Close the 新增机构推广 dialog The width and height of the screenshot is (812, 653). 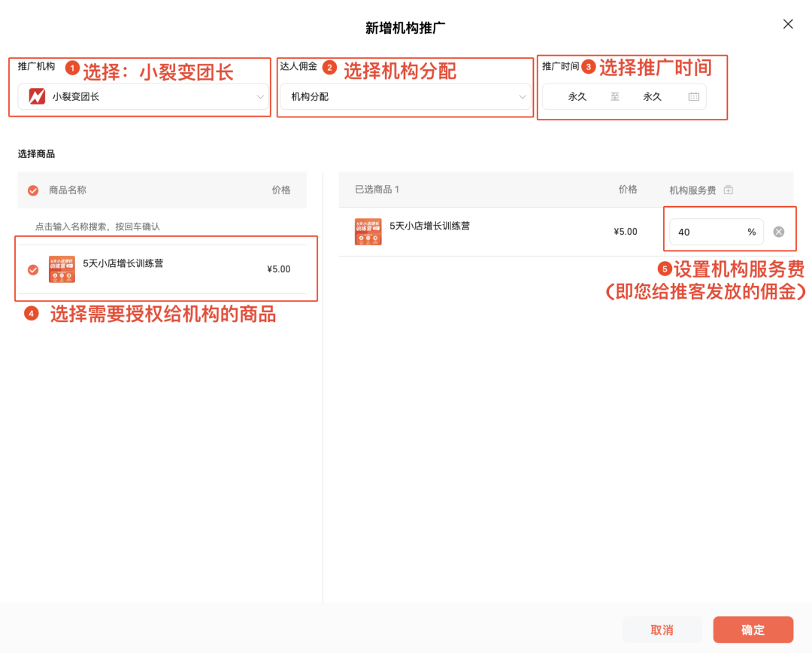(x=787, y=23)
